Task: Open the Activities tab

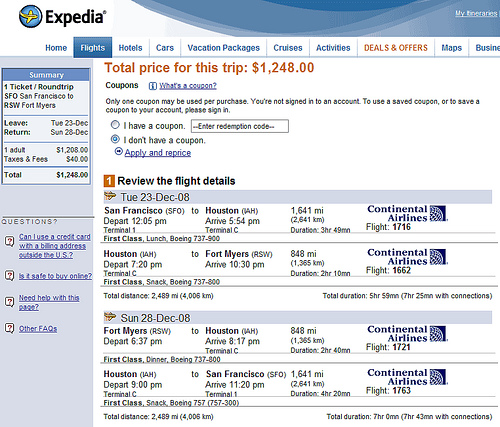Action: [x=333, y=48]
